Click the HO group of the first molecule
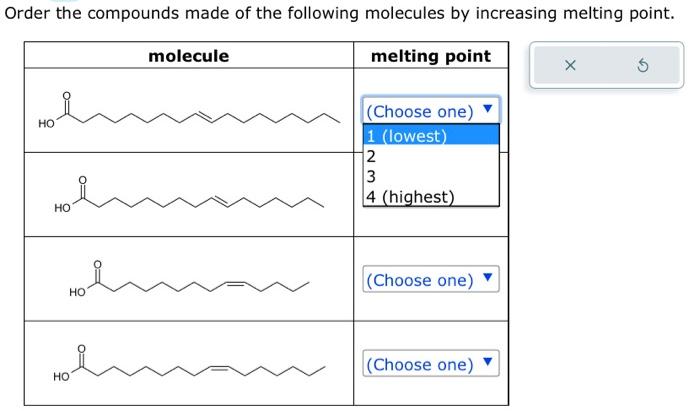This screenshot has width=700, height=411. click(x=46, y=124)
